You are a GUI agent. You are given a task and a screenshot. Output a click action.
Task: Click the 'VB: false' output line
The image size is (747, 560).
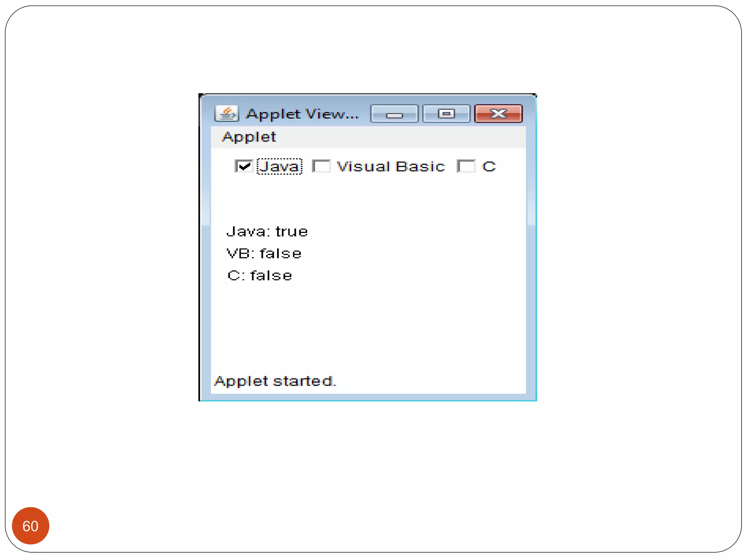click(264, 254)
